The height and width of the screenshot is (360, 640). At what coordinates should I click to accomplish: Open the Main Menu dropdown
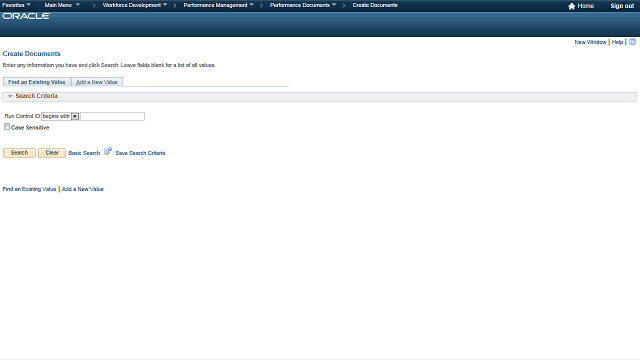tap(62, 5)
